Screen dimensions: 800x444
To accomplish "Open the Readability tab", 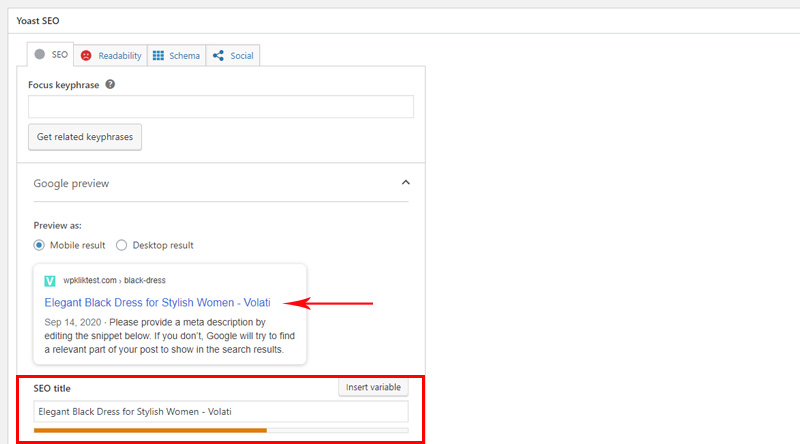I will pos(111,56).
